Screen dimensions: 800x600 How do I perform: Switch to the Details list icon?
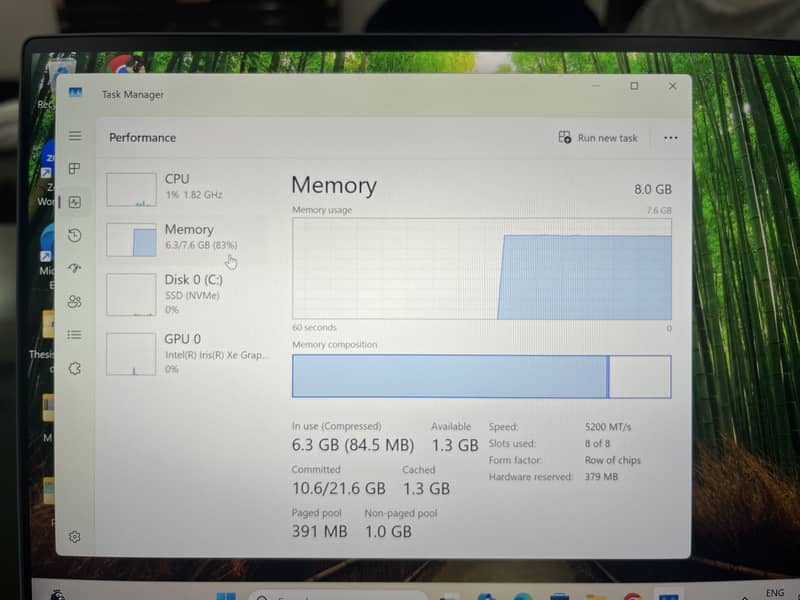[x=74, y=335]
